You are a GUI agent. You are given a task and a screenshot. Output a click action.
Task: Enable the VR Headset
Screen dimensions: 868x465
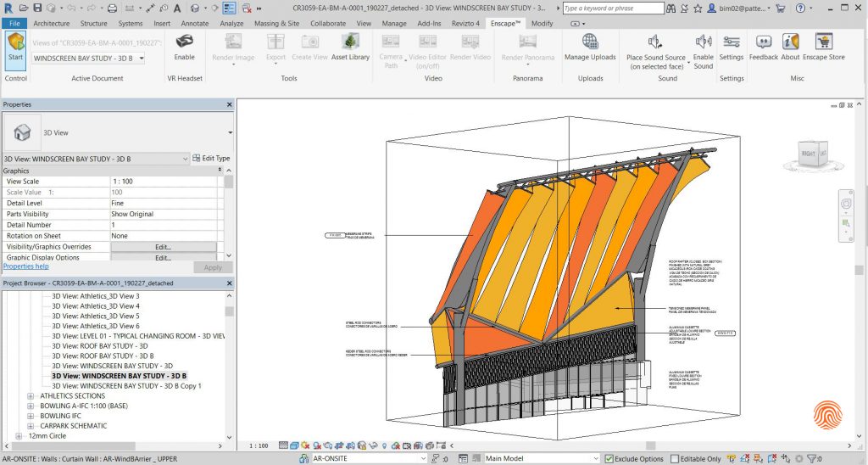(x=184, y=48)
